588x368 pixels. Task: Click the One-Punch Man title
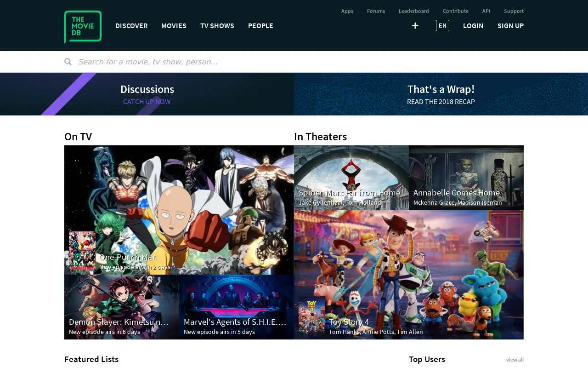[128, 257]
